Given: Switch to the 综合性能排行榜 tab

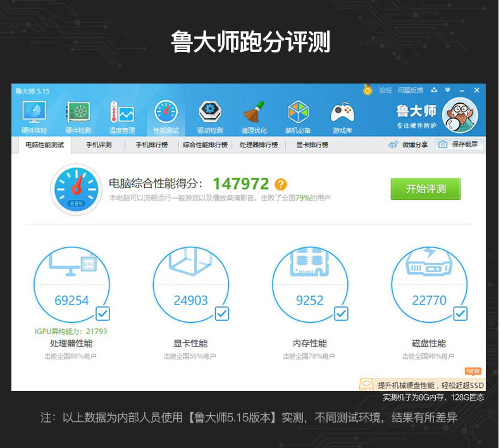Looking at the screenshot, I should coord(205,145).
